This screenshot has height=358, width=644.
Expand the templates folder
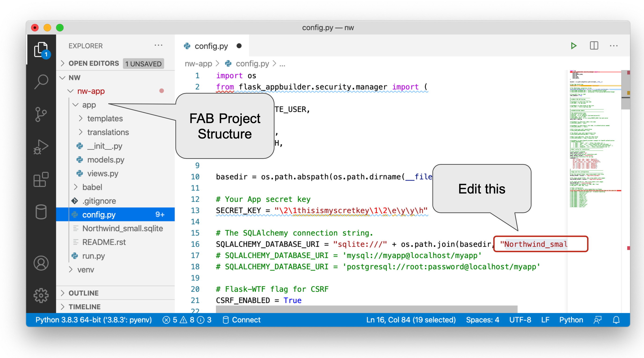[105, 118]
